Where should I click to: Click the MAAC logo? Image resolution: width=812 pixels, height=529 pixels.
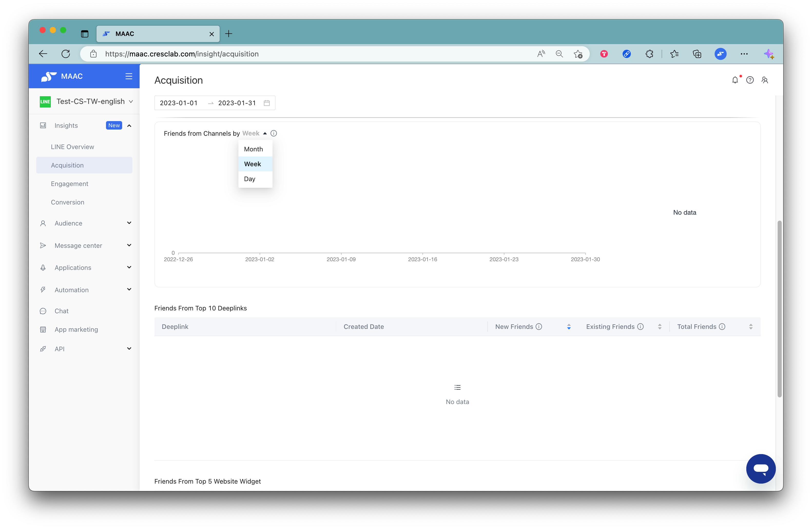pyautogui.click(x=62, y=76)
